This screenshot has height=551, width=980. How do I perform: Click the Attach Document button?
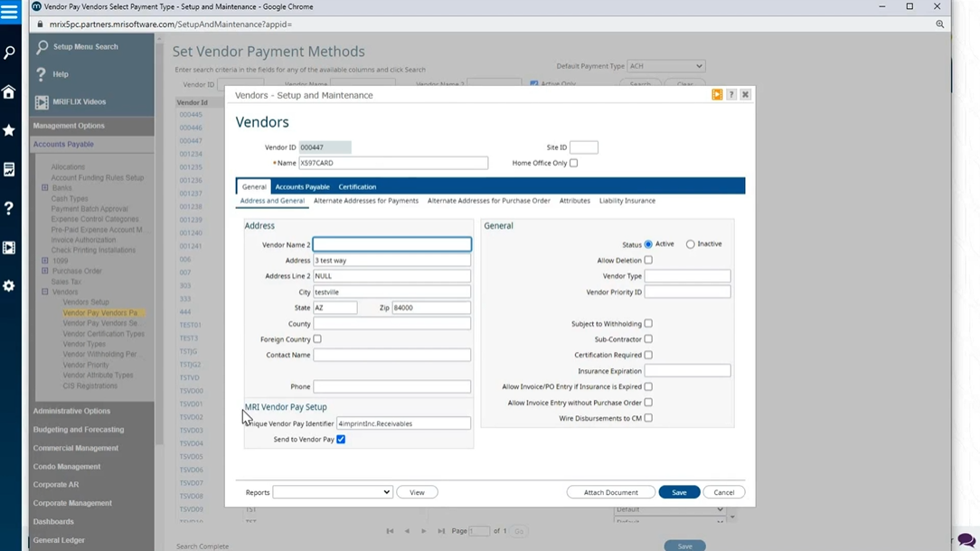[x=610, y=492]
